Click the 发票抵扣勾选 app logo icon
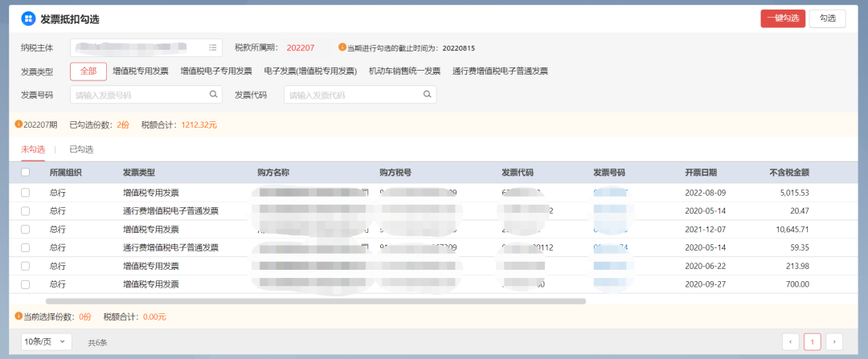The width and height of the screenshot is (868, 359). point(28,18)
